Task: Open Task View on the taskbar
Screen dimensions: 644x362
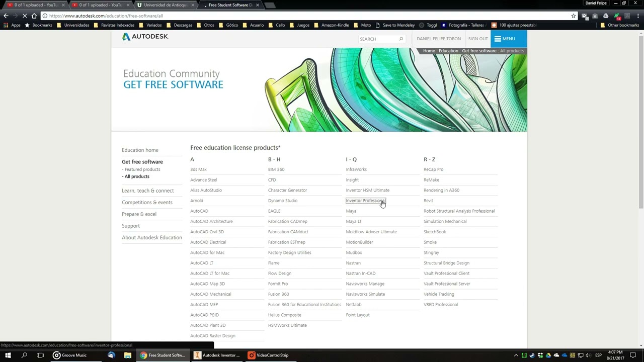Action: coord(40,355)
